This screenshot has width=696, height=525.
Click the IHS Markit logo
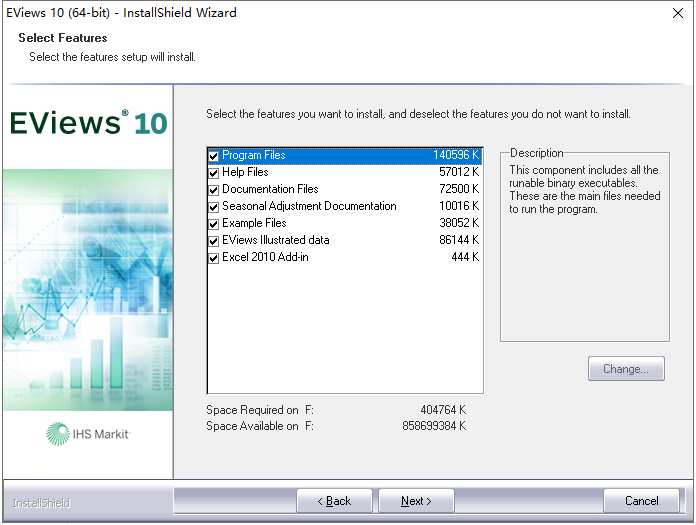tap(88, 433)
